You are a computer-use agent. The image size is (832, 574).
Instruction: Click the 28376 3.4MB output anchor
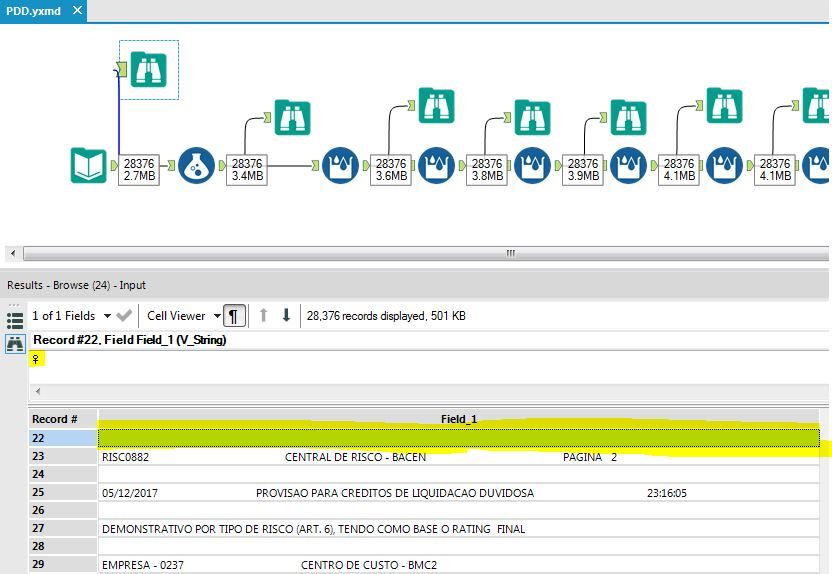pyautogui.click(x=247, y=170)
